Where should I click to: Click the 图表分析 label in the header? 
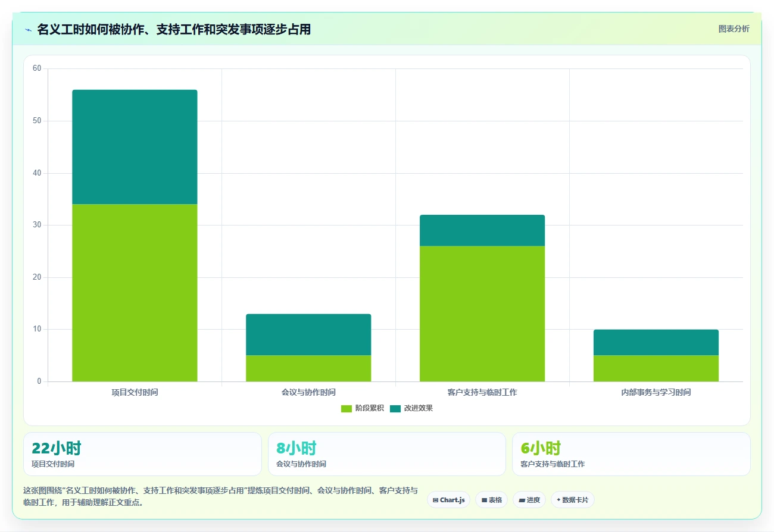tap(734, 29)
